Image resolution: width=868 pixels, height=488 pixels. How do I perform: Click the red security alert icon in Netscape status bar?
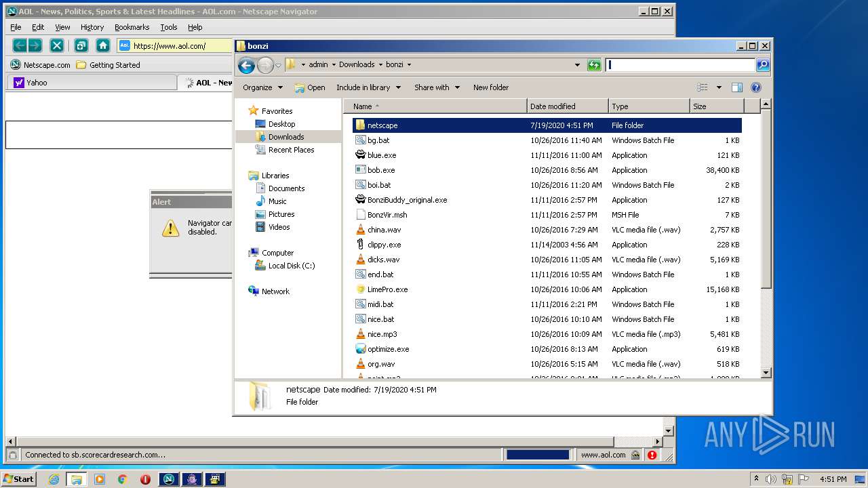pos(652,455)
